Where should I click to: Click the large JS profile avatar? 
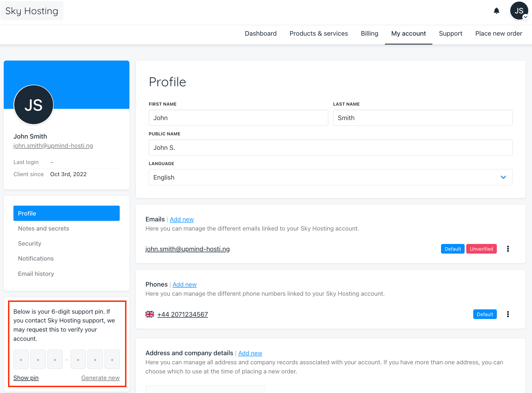[x=34, y=105]
